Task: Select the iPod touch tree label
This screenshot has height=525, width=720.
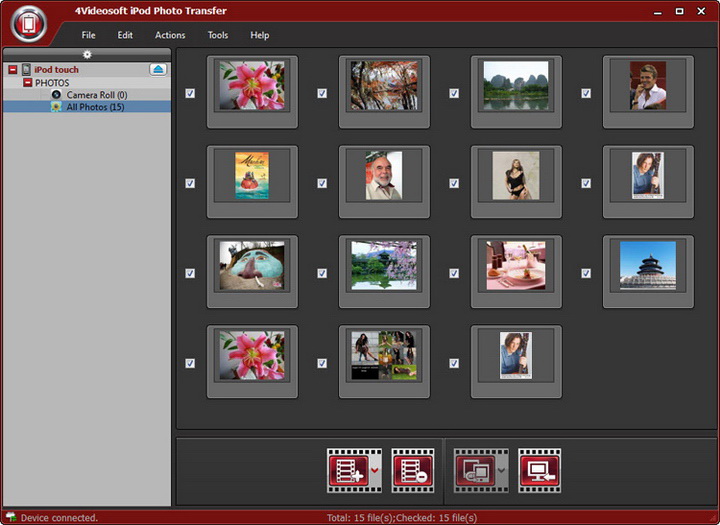Action: tap(56, 69)
